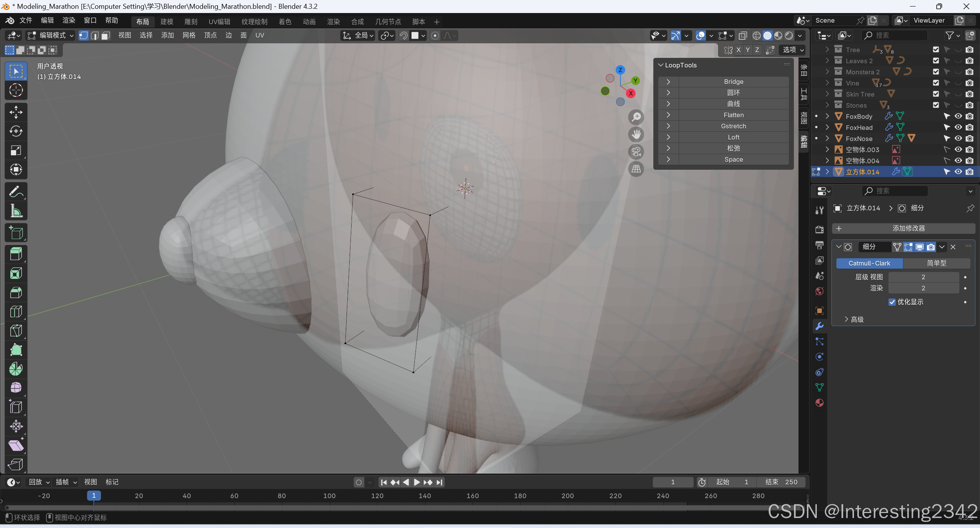The image size is (980, 528).
Task: Choose the Loop Cut tool
Action: 16,312
